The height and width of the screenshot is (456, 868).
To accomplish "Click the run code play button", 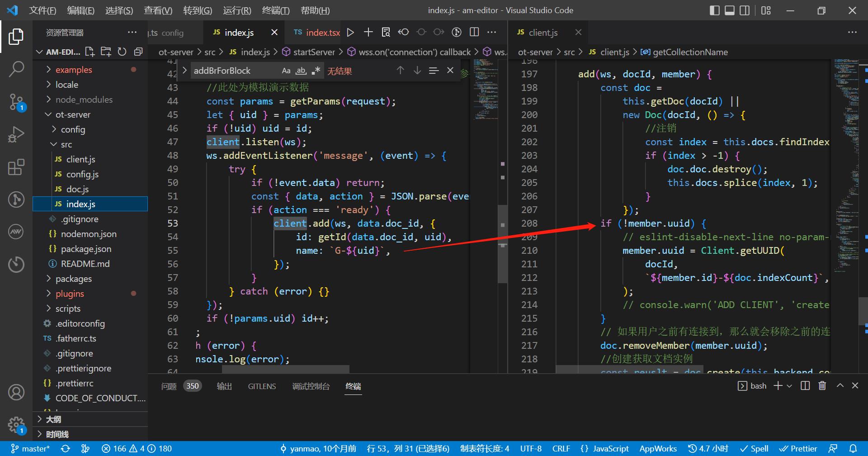I will tap(350, 32).
